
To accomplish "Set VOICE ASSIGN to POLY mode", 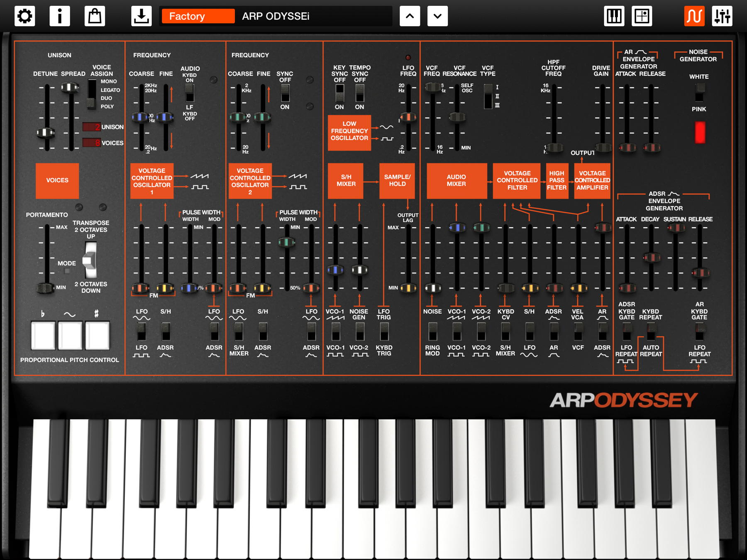I will pyautogui.click(x=90, y=106).
